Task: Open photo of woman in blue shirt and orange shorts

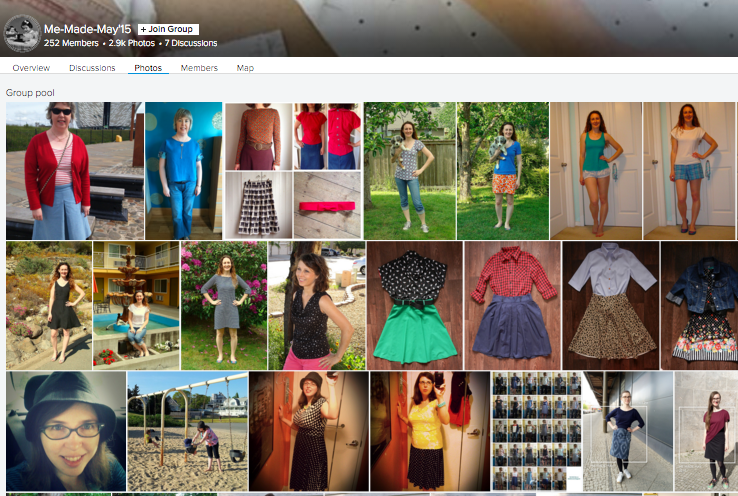Action: (503, 171)
